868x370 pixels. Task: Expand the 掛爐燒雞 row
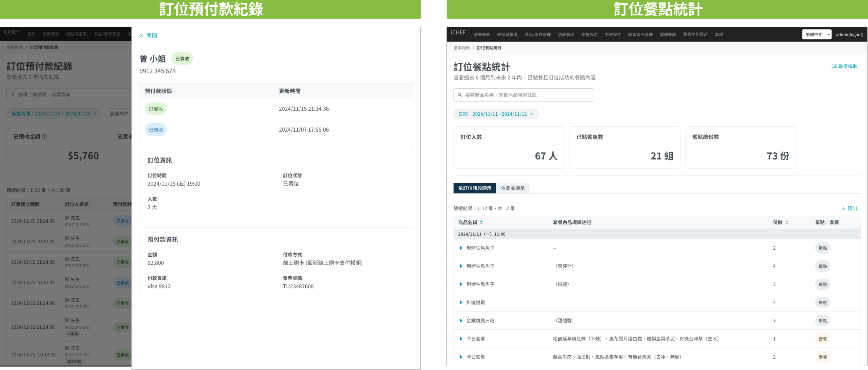coord(461,303)
